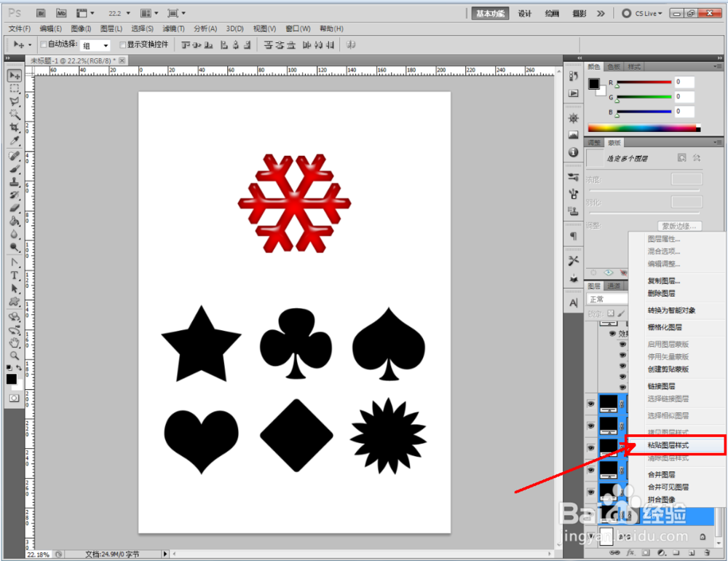The height and width of the screenshot is (561, 728).
Task: Select the Path Selection tool
Action: click(15, 289)
